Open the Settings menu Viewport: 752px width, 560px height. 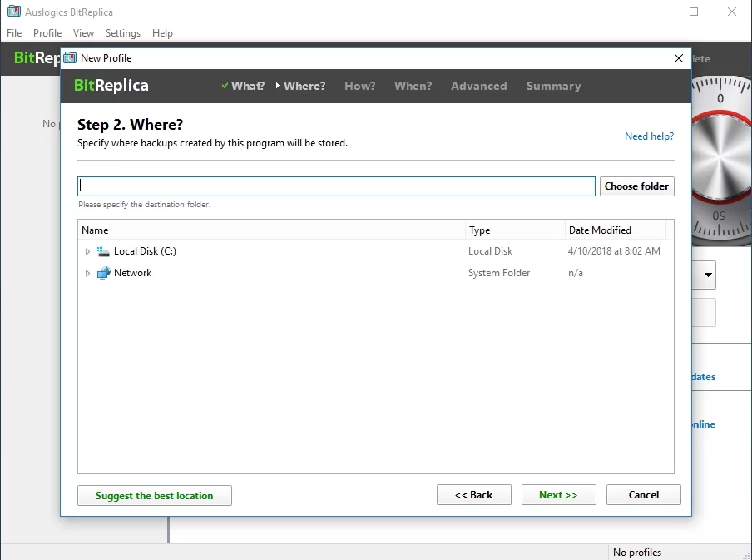(x=123, y=33)
